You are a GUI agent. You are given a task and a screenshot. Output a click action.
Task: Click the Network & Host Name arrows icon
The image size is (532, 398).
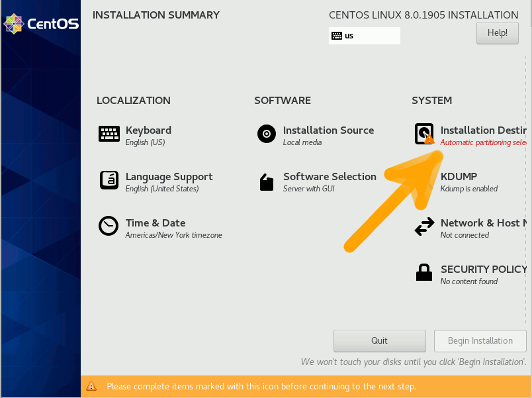[x=424, y=226]
